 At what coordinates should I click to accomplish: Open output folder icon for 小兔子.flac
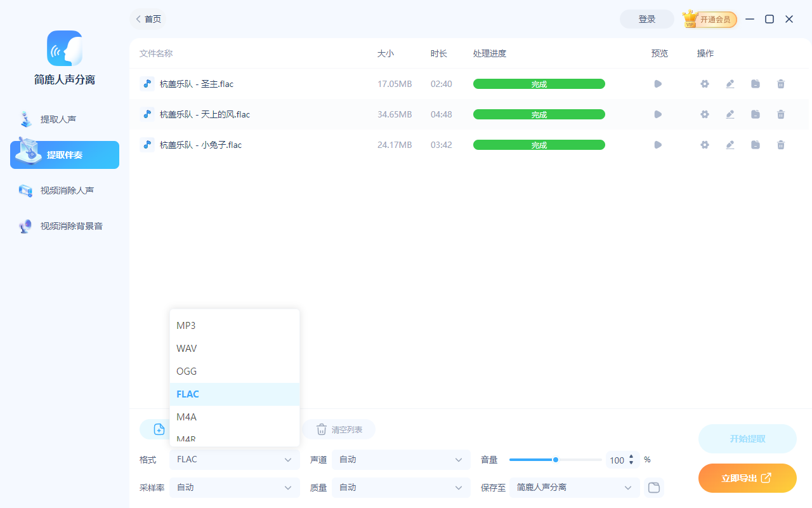[756, 145]
